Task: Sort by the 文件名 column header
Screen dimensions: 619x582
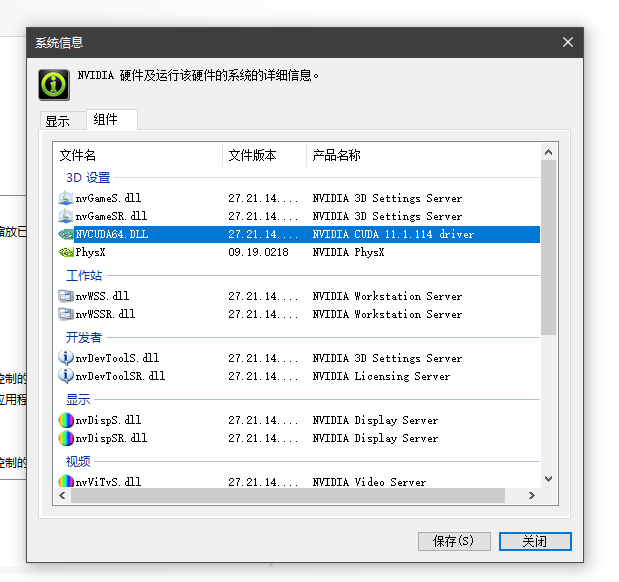Action: tap(138, 155)
